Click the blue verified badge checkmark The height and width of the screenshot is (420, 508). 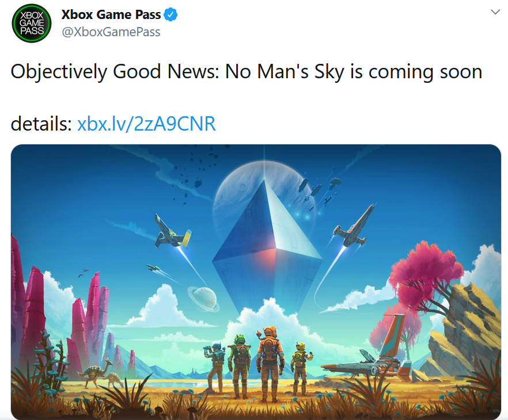click(x=170, y=14)
